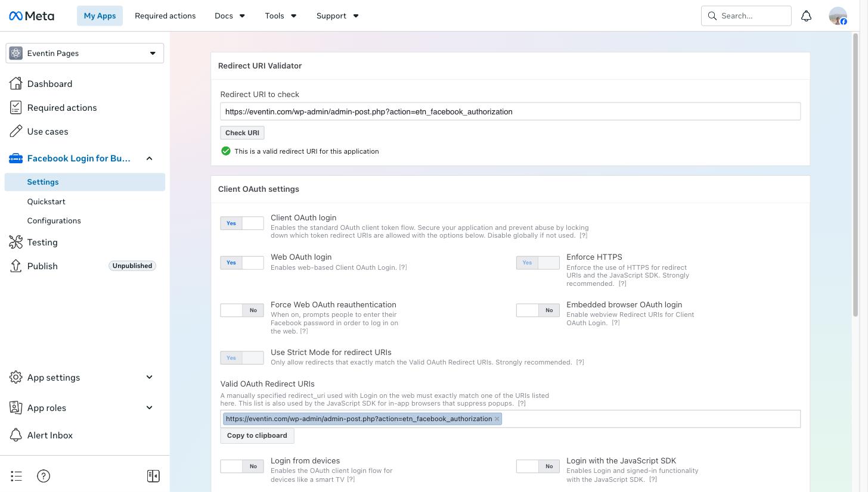868x492 pixels.
Task: Select Quickstart in the sidebar
Action: (x=46, y=201)
